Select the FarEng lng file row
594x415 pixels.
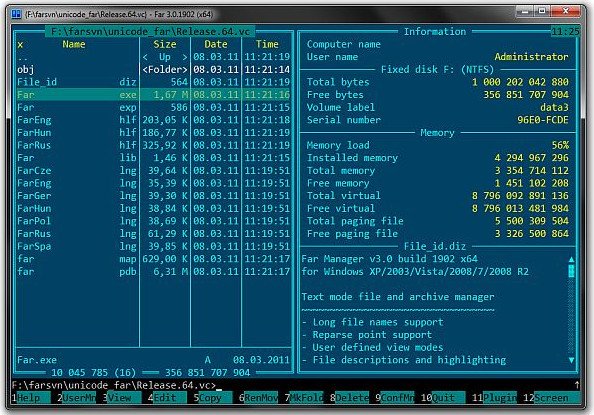point(153,183)
